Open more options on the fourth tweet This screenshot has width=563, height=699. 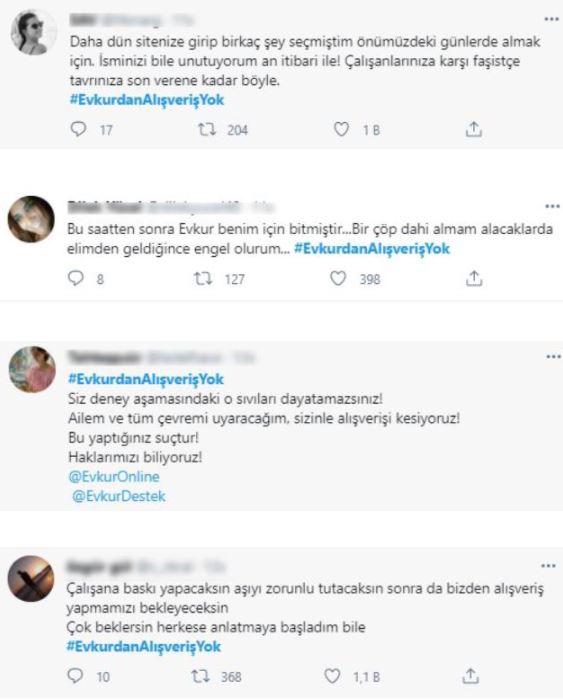548,566
